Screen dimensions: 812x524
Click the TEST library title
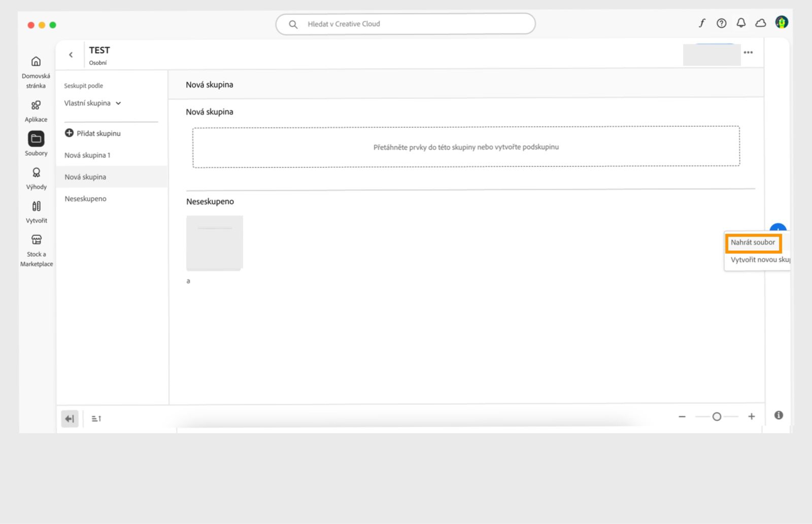pyautogui.click(x=99, y=50)
